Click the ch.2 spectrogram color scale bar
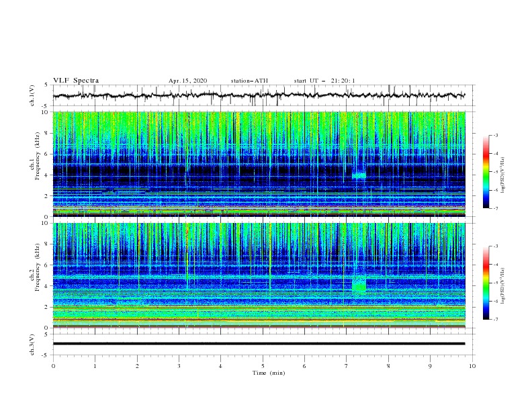The width and height of the screenshot is (532, 411). [486, 283]
